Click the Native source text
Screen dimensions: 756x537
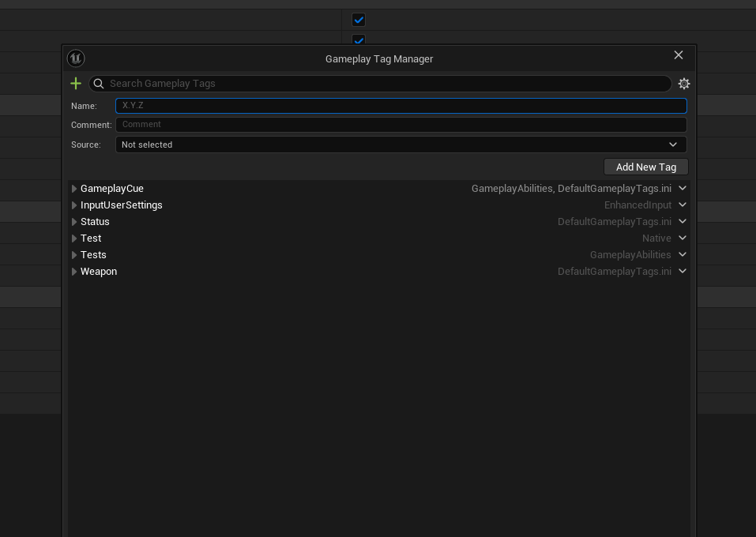[x=656, y=238]
